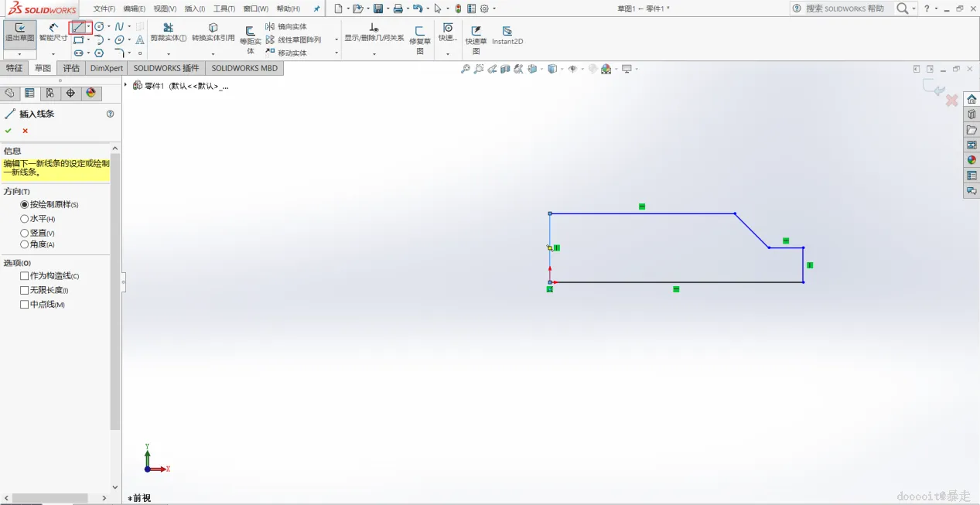Switch to the 特征 tab

[x=14, y=68]
